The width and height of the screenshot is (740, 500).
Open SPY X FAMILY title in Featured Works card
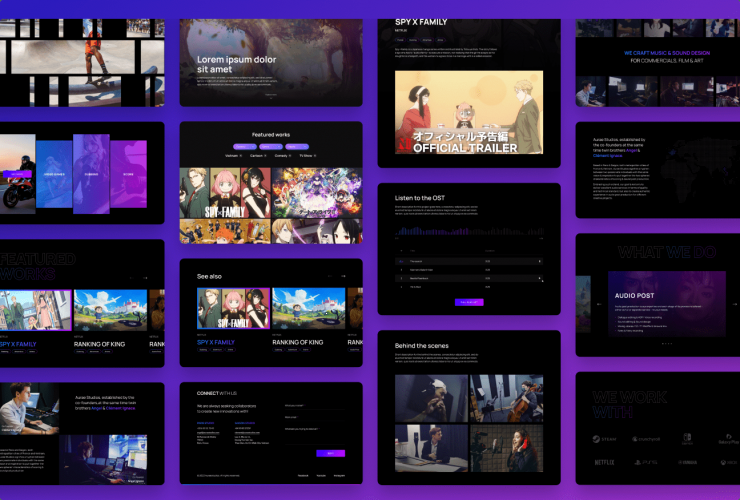[18, 344]
